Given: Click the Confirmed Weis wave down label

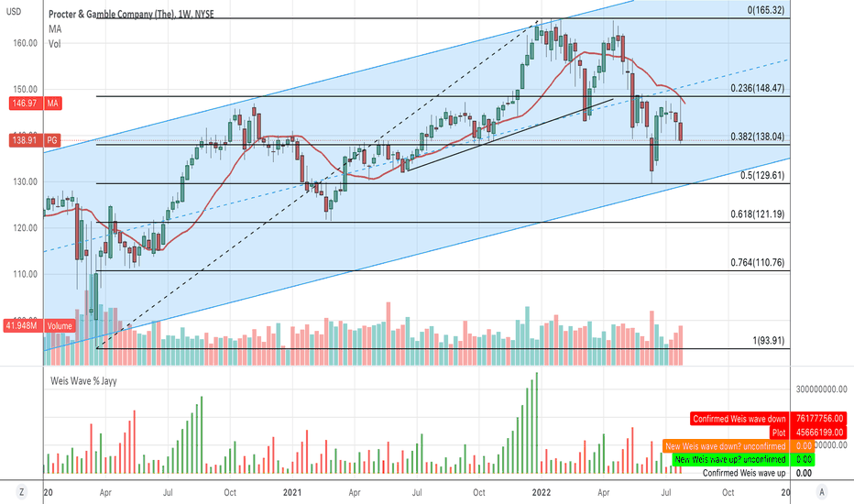Looking at the screenshot, I should pos(739,419).
